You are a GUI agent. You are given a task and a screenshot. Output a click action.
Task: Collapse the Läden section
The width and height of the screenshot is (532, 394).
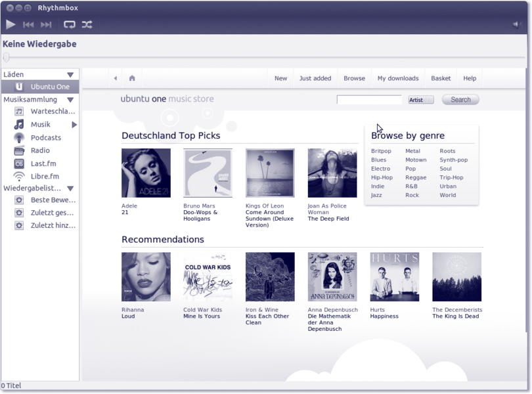tap(70, 75)
